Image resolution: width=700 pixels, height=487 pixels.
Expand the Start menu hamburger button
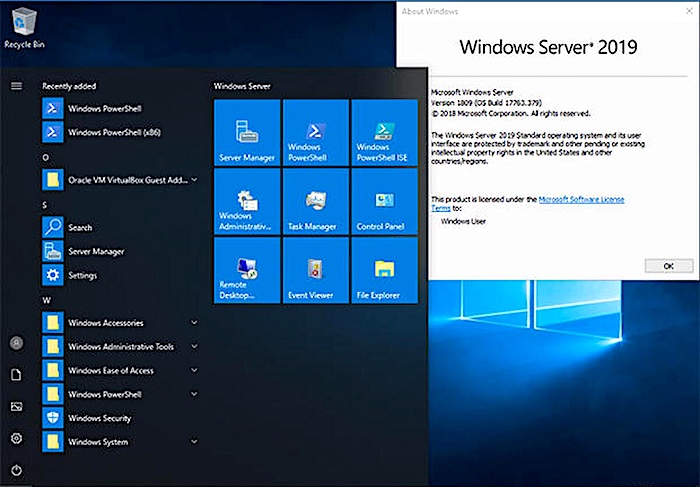[x=17, y=86]
